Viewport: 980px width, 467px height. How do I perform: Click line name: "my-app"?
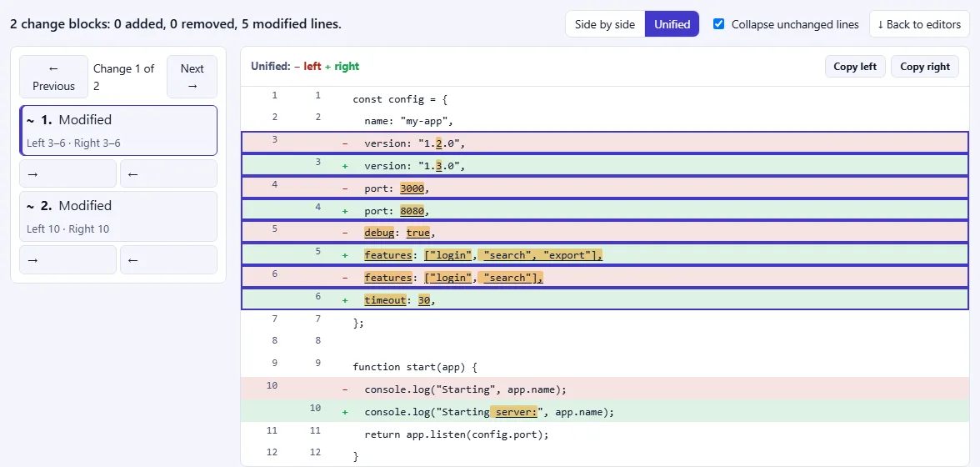pyautogui.click(x=605, y=121)
